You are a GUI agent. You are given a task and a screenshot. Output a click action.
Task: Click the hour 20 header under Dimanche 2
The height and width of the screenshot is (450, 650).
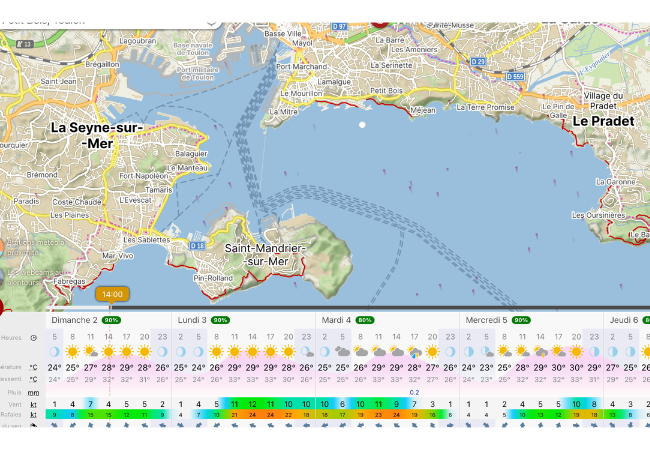click(144, 337)
